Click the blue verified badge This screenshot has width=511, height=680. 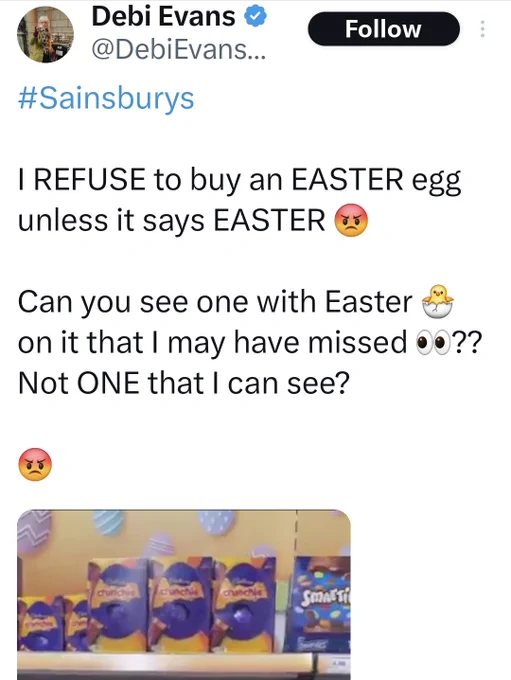256,17
